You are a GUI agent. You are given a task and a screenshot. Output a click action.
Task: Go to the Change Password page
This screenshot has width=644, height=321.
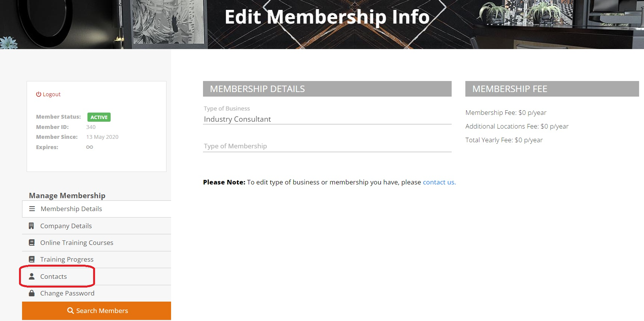(x=67, y=293)
